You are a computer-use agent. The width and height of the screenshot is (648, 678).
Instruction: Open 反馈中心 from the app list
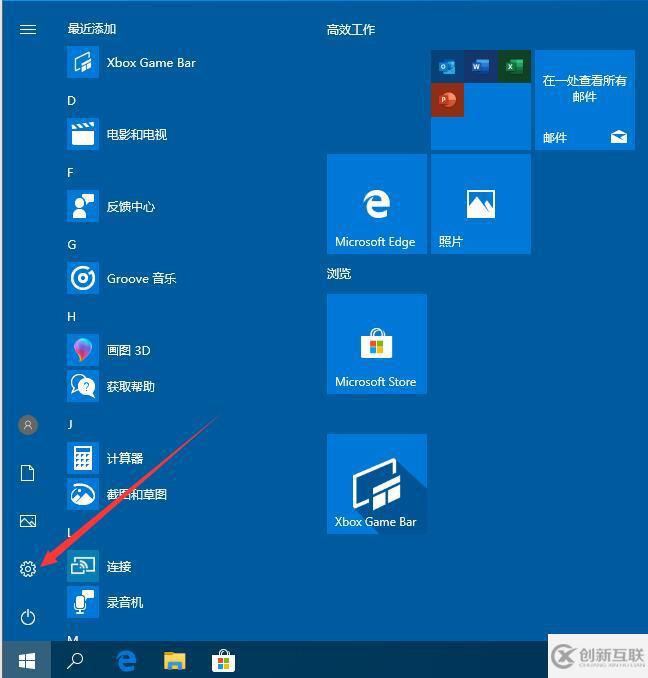tap(111, 206)
